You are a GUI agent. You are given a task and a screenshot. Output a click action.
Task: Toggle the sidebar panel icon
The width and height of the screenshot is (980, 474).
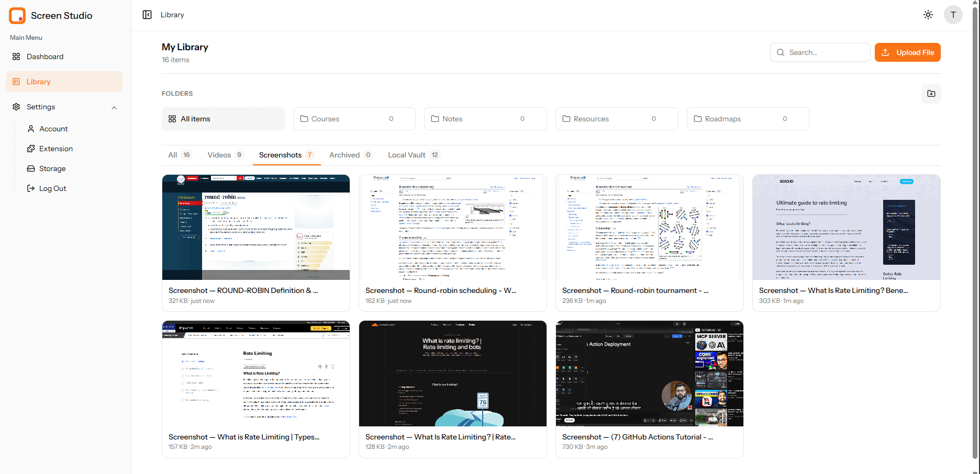pos(147,15)
